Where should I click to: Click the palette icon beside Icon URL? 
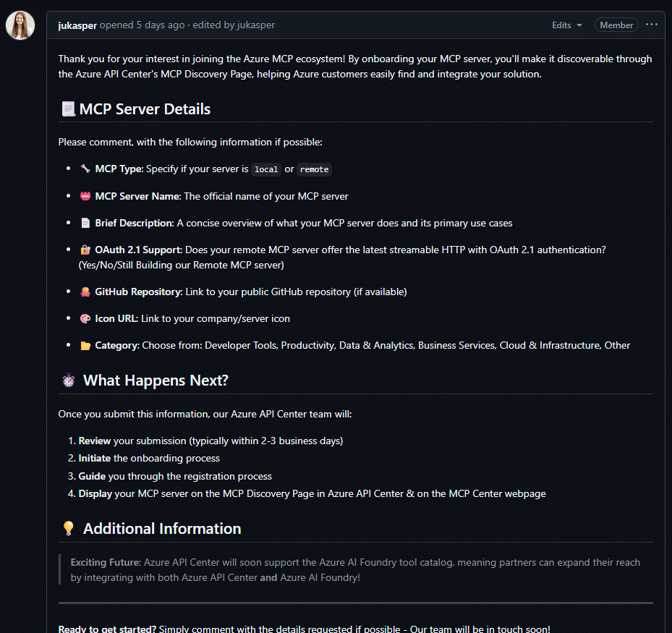click(x=85, y=318)
